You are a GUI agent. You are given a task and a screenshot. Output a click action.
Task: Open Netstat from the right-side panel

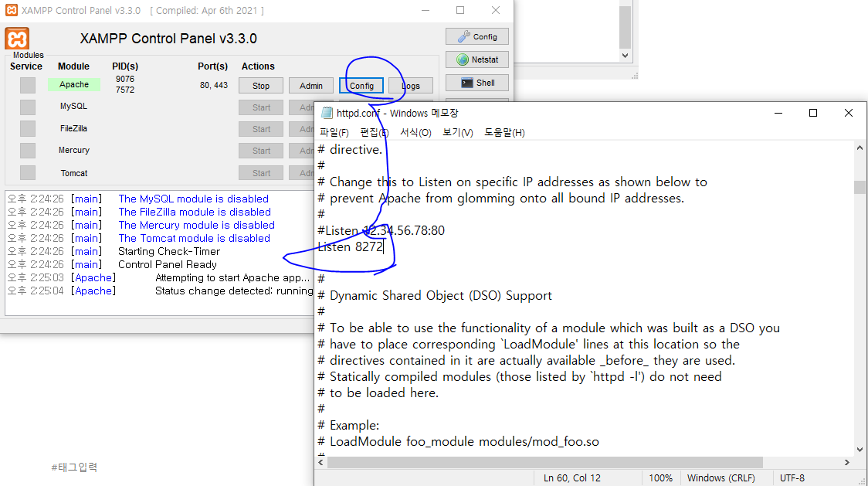point(476,59)
